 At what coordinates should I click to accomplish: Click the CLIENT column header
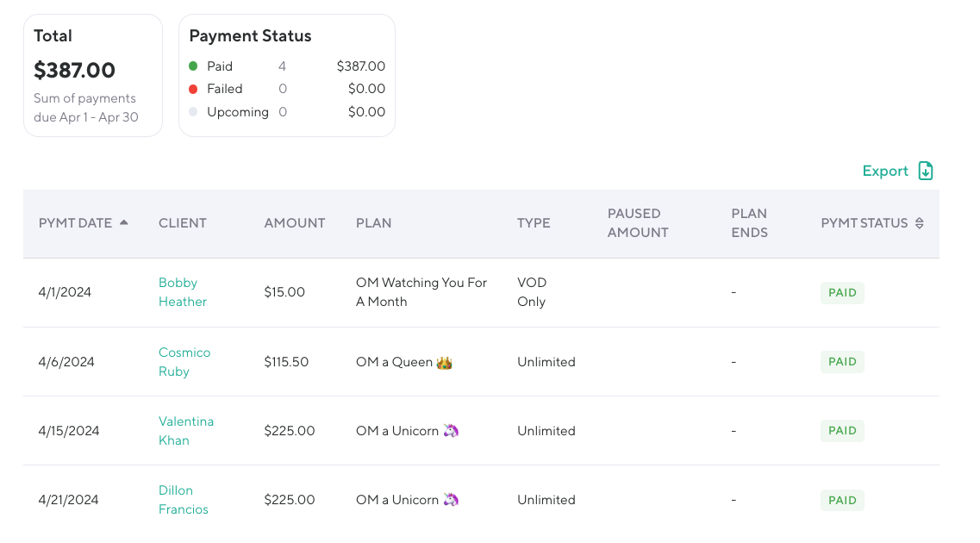[x=182, y=223]
